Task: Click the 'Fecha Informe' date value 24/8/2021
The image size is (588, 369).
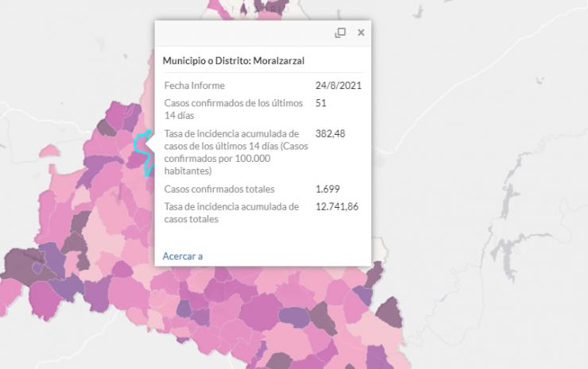Action: click(x=338, y=86)
